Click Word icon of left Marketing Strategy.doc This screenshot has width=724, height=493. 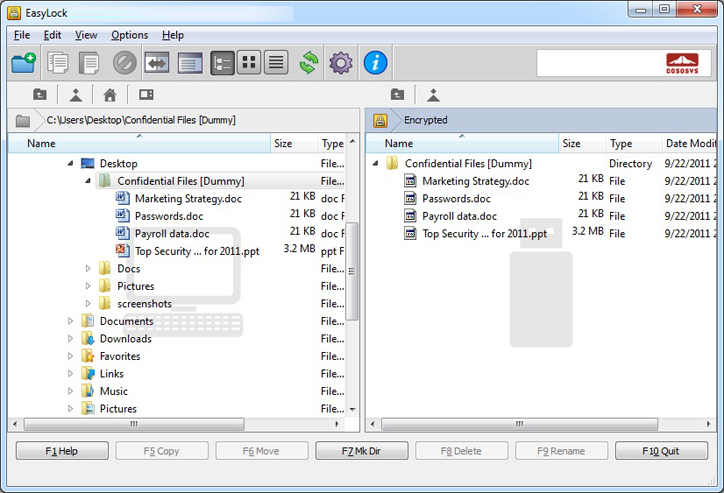122,198
